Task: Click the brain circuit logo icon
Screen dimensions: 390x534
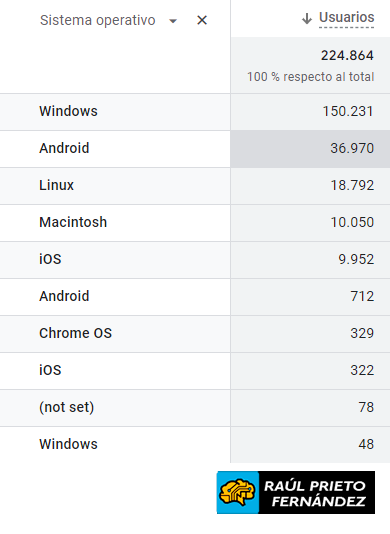Action: tap(237, 492)
